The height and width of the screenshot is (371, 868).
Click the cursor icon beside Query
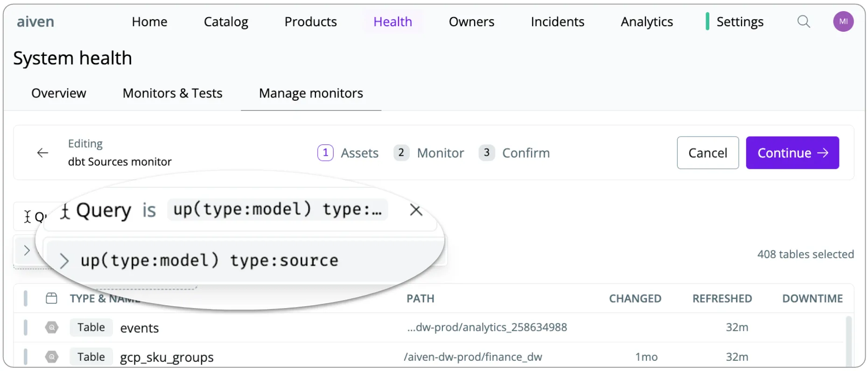coord(65,211)
